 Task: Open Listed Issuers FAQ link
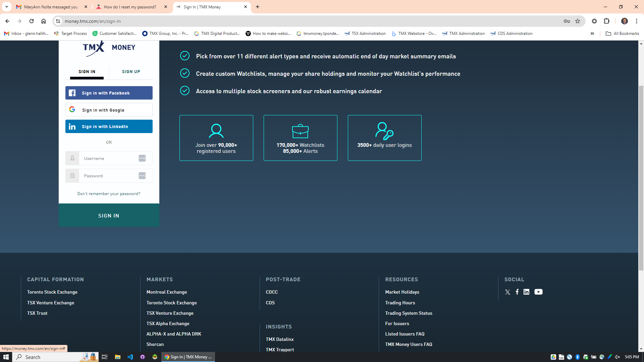coord(405,334)
